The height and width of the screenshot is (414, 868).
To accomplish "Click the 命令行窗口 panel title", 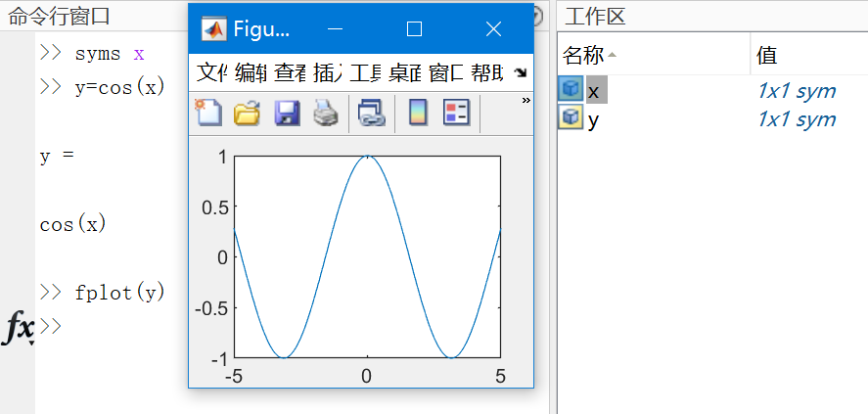I will 59,17.
